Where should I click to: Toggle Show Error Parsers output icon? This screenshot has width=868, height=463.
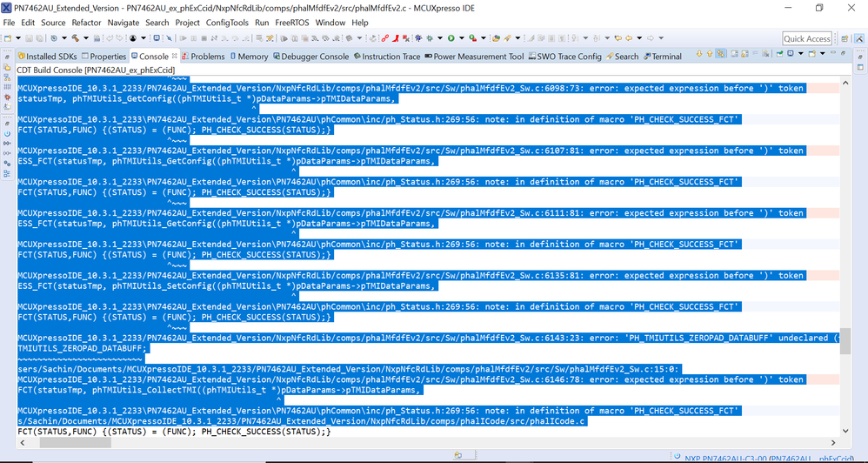point(720,54)
